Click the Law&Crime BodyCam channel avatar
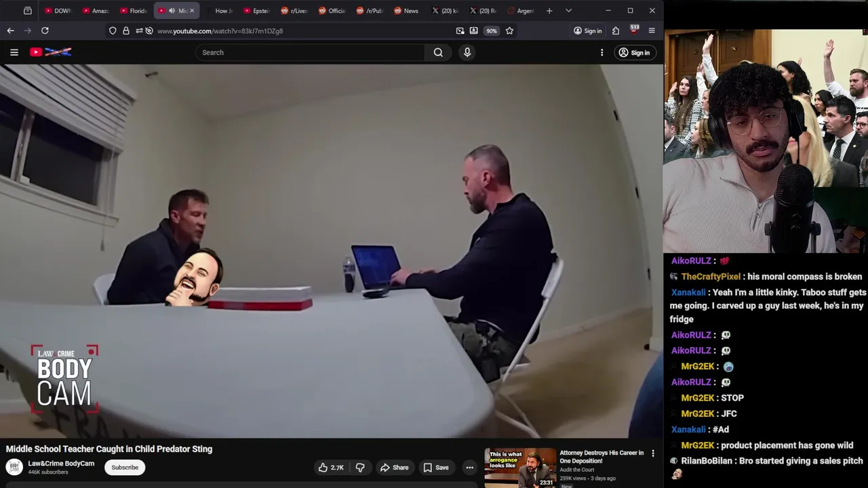 14,467
